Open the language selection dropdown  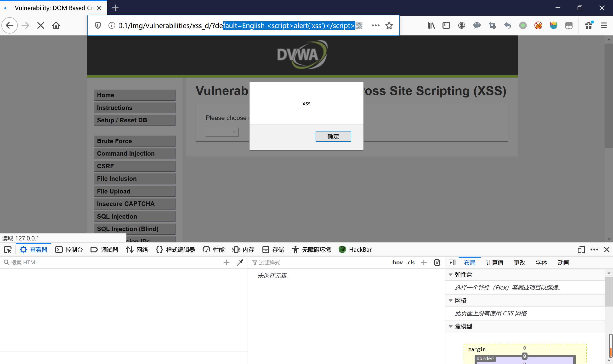tap(222, 132)
